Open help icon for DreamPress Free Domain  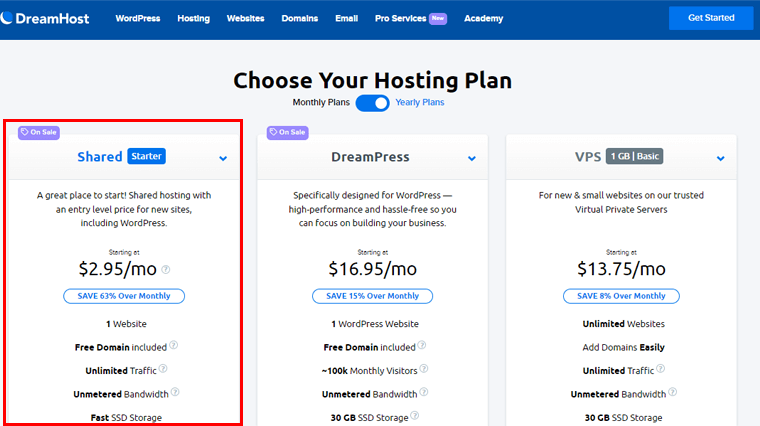[422, 345]
